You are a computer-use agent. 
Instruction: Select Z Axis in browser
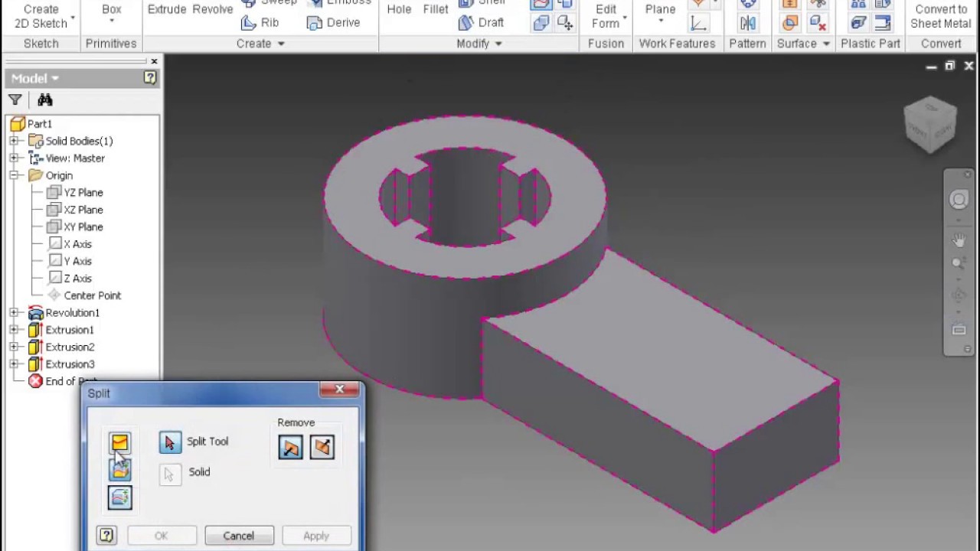point(70,279)
